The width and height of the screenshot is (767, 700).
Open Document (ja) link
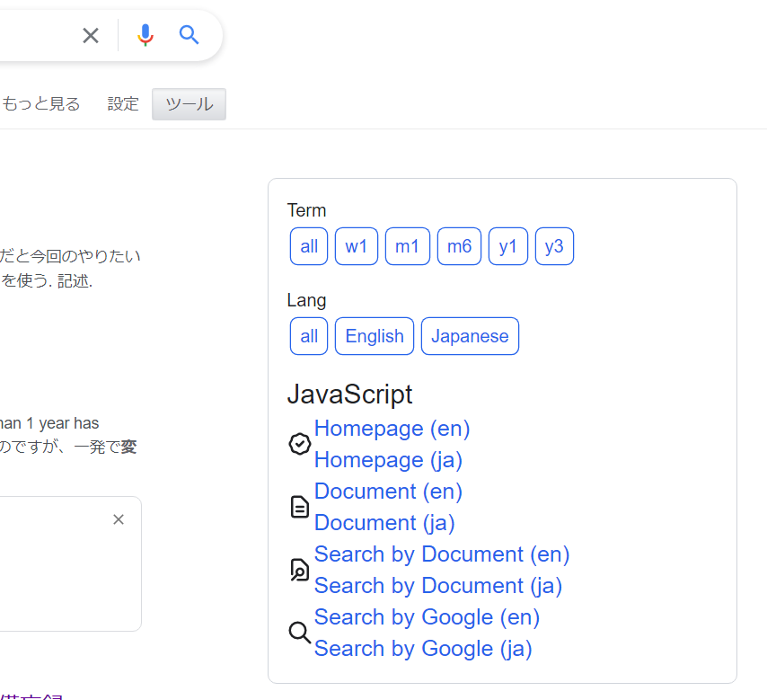pyautogui.click(x=384, y=523)
